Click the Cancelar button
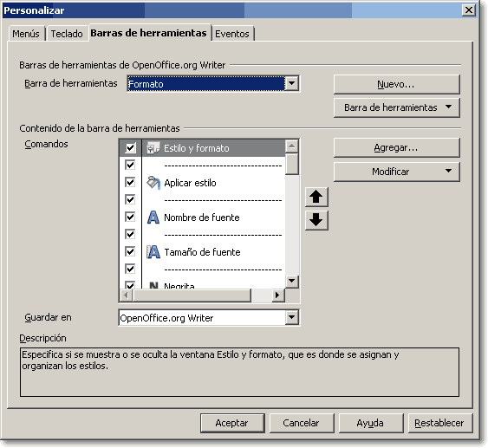 pos(302,423)
